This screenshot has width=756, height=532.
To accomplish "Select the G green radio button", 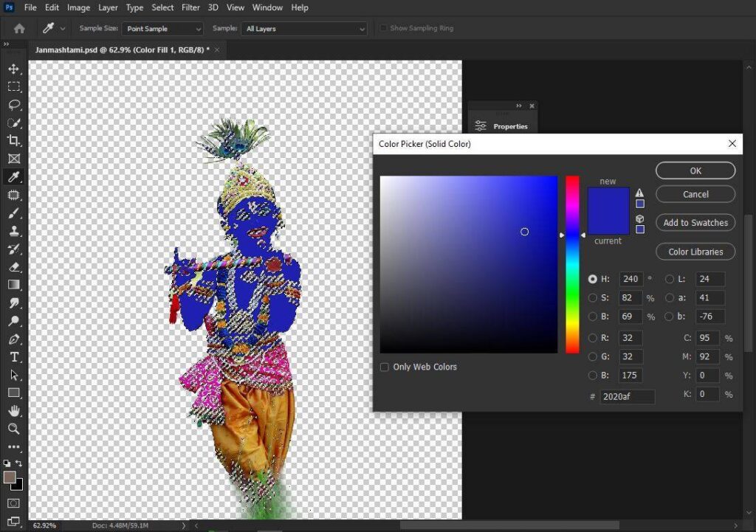I will click(x=593, y=356).
